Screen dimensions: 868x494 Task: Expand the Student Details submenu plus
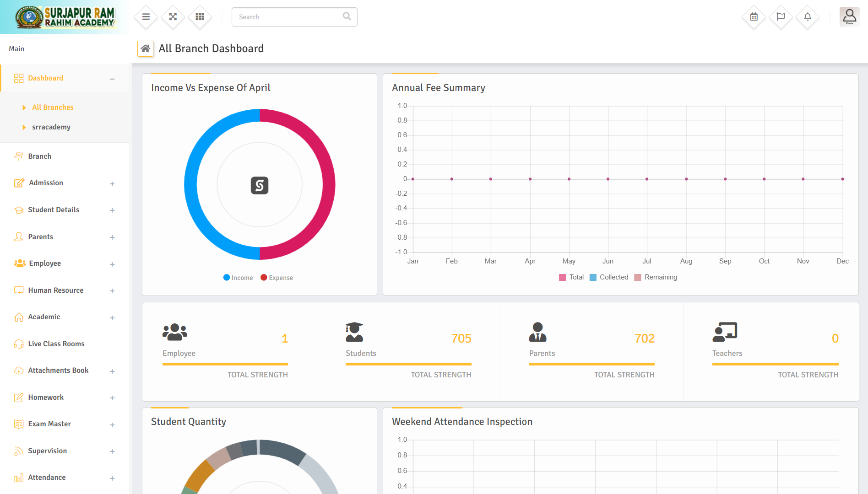coord(112,210)
